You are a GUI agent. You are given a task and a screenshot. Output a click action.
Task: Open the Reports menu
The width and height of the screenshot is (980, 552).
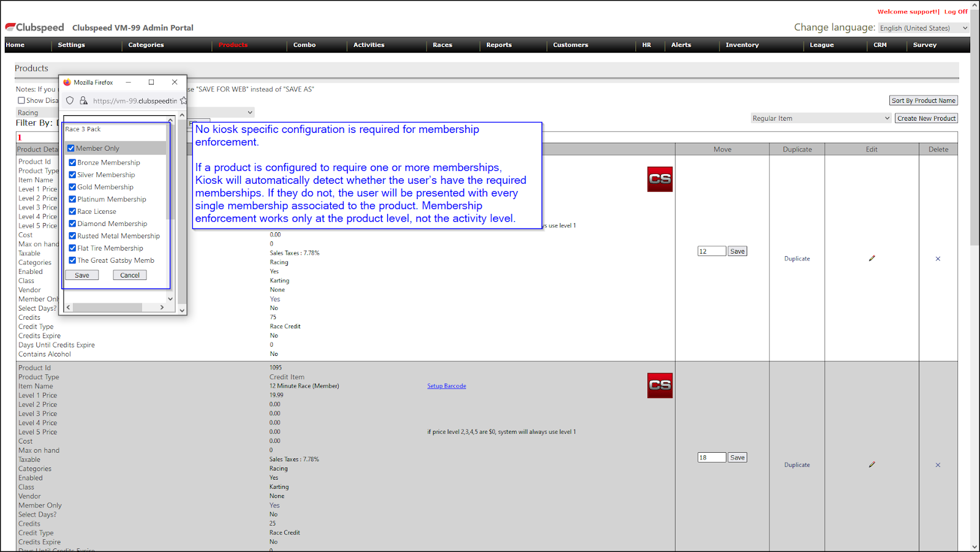499,45
